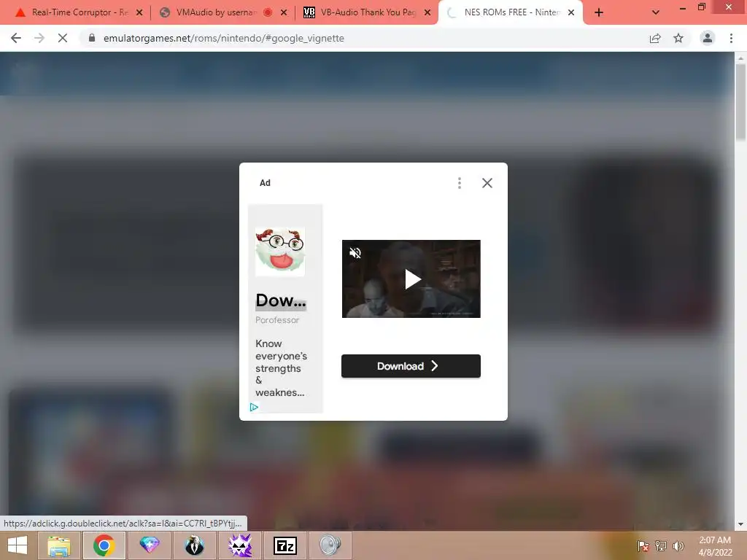
Task: Open the Dow... ad headline
Action: [281, 300]
